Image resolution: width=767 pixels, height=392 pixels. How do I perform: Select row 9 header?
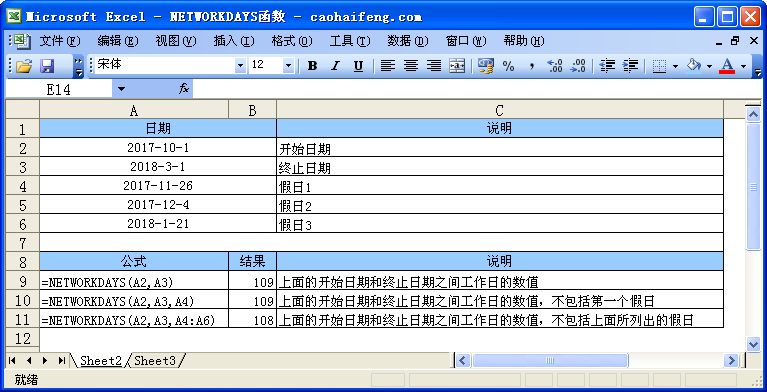click(23, 281)
